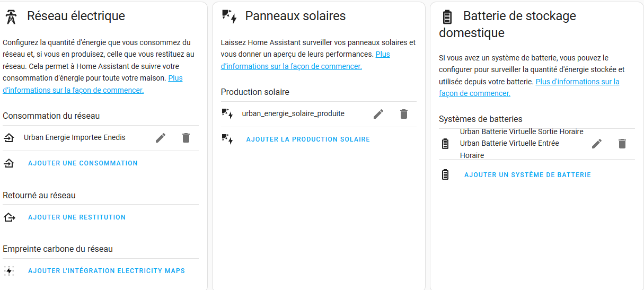
Task: Click the Electricity Maps lightning icon
Action: 9,271
